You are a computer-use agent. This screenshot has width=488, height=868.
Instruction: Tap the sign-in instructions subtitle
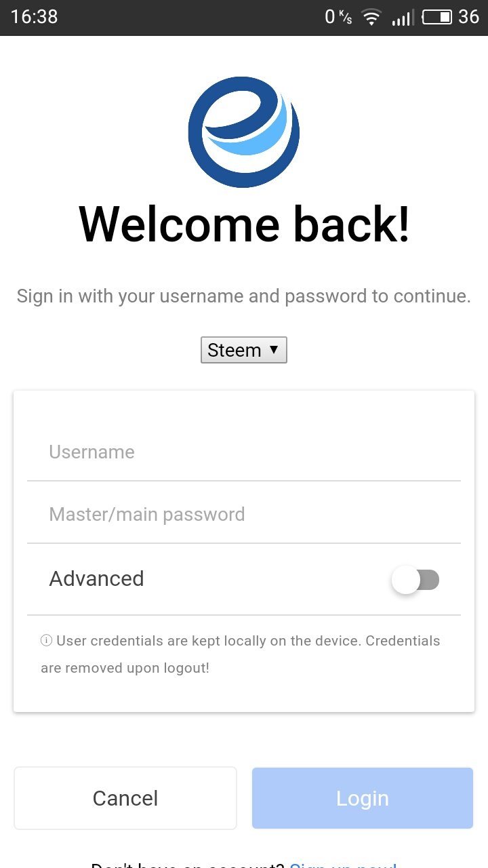coord(244,296)
